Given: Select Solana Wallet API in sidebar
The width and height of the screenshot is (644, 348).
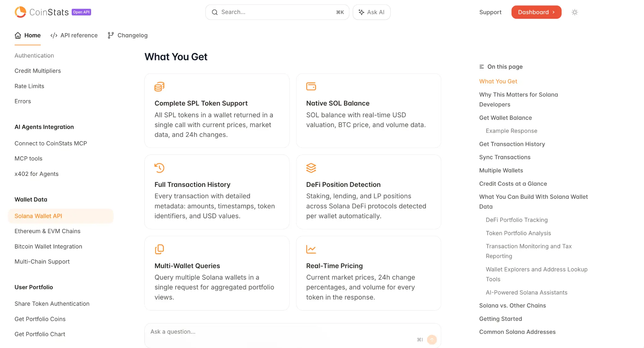Looking at the screenshot, I should [x=61, y=216].
